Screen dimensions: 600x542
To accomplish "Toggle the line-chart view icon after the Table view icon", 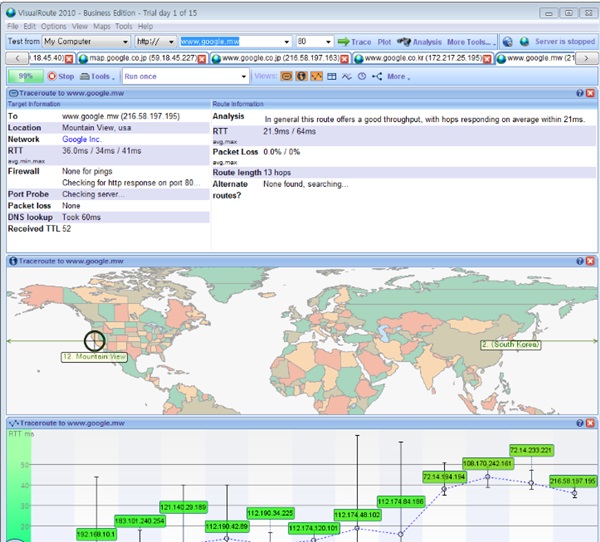I will [347, 77].
